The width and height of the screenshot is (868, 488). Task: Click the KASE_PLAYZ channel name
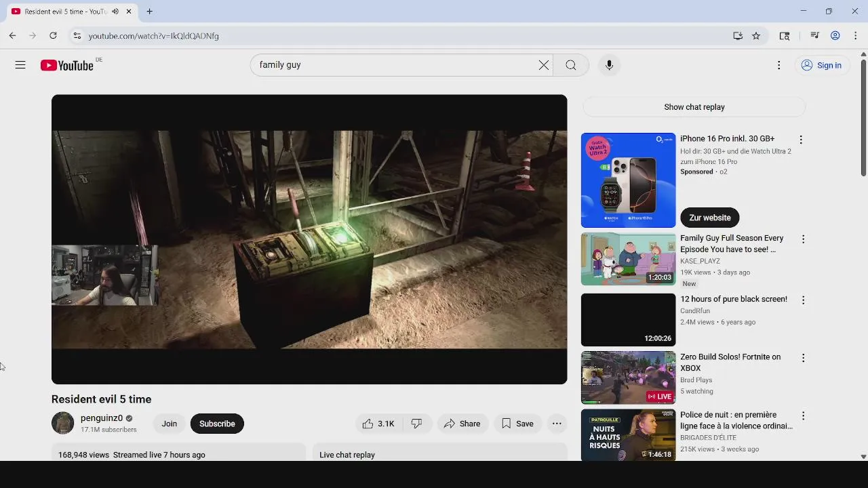(x=700, y=261)
